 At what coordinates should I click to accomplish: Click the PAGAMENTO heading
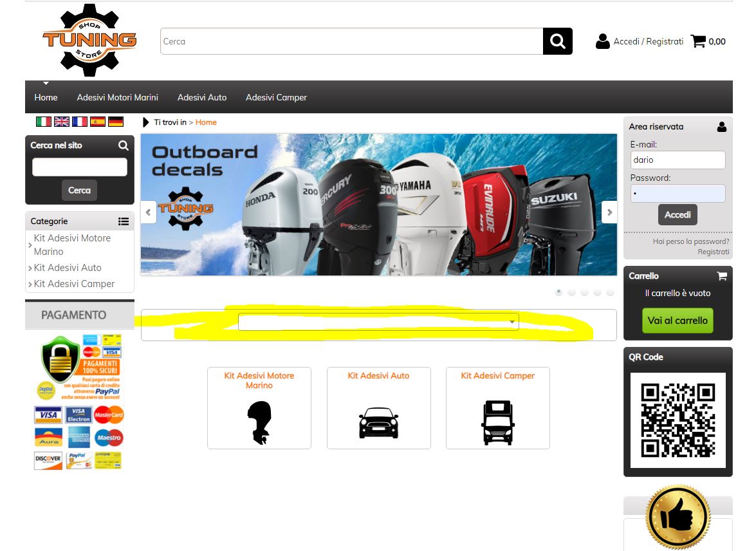pos(74,315)
